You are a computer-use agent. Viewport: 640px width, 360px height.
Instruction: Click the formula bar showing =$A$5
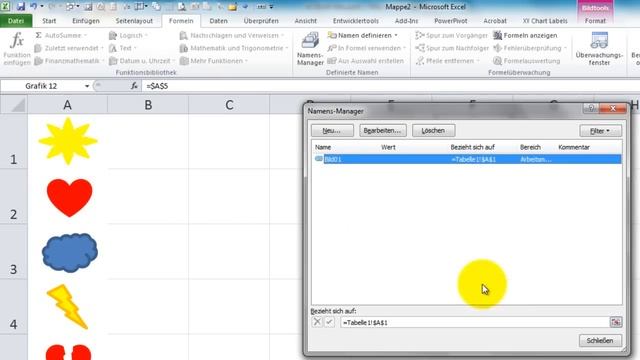390,86
